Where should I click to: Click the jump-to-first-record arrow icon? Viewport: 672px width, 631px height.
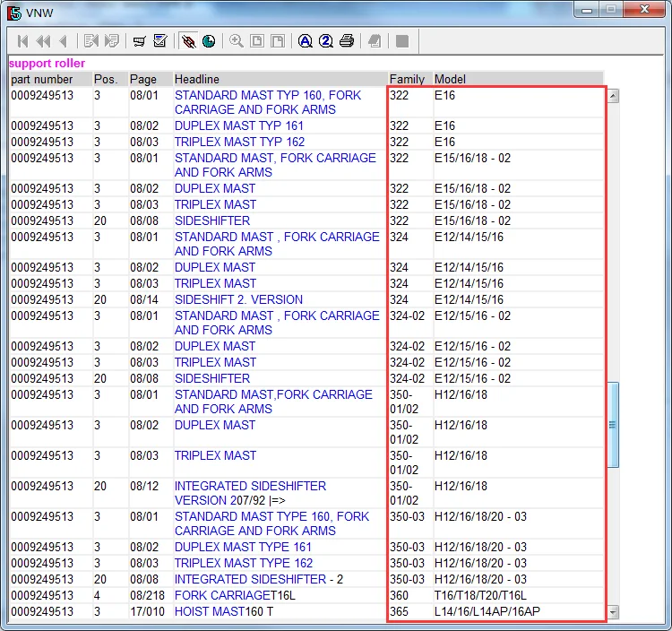(x=23, y=41)
